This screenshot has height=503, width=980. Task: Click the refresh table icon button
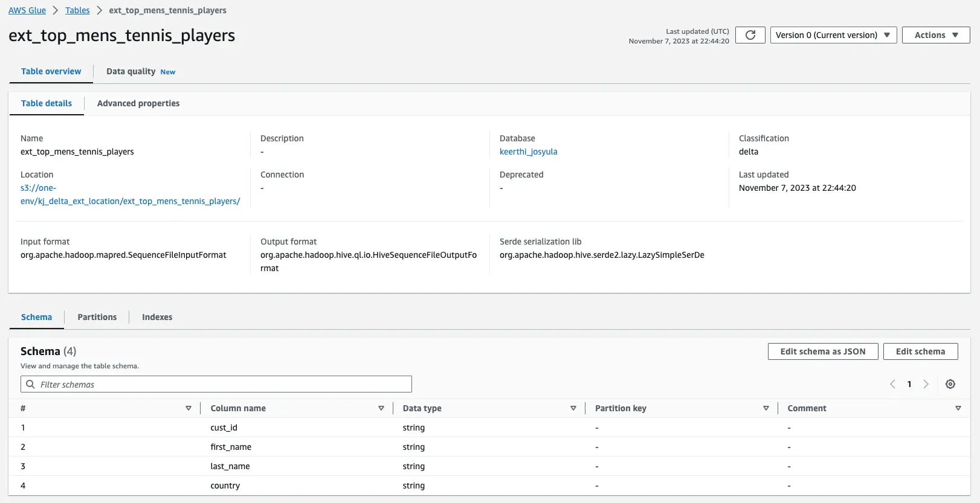750,35
